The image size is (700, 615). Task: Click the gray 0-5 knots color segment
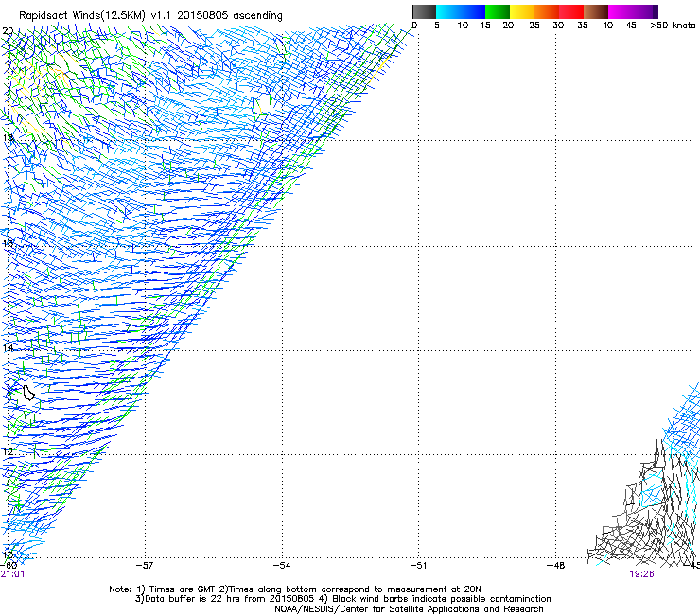(424, 11)
